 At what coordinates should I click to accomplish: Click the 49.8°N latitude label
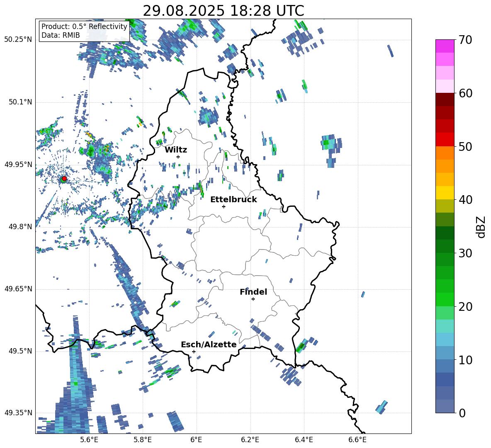point(20,227)
